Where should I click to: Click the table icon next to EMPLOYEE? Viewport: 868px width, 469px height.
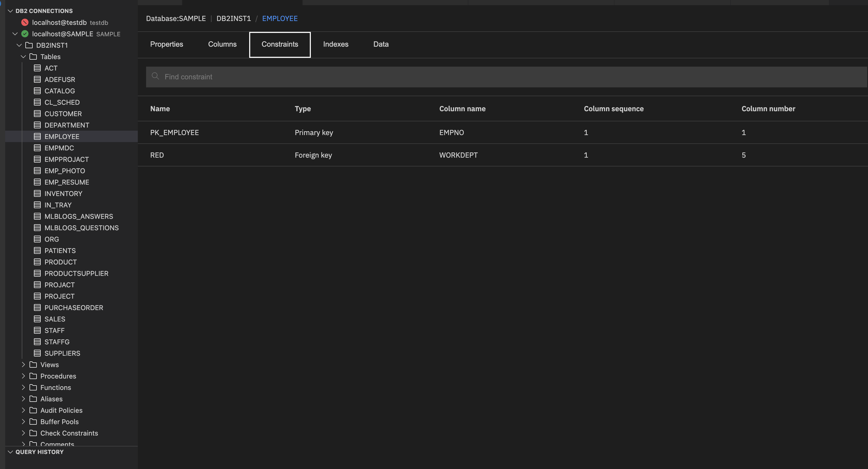pos(37,136)
